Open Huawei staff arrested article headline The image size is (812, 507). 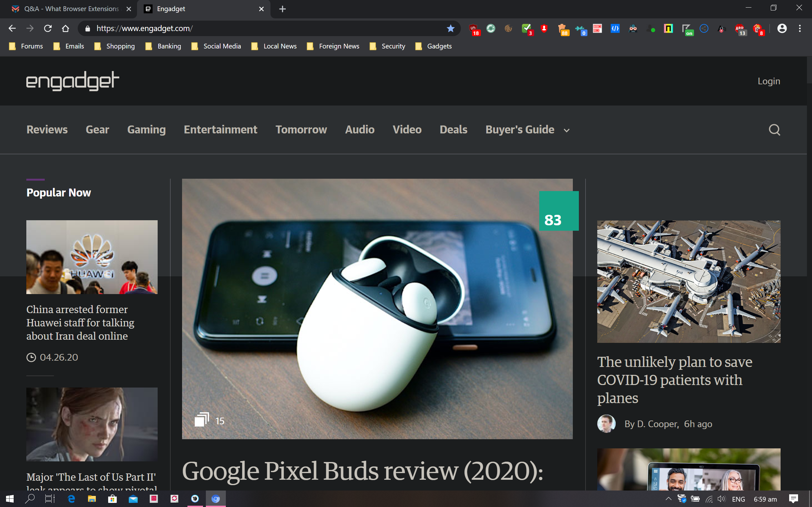coord(80,323)
